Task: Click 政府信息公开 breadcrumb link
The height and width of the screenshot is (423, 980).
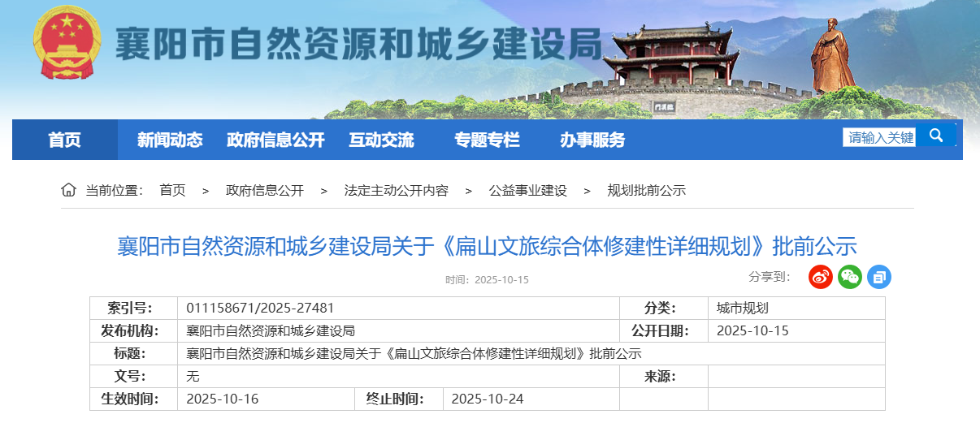Action: [x=265, y=191]
